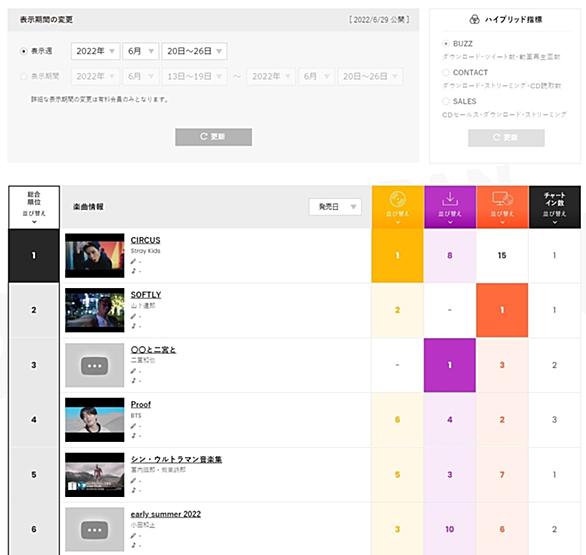Open the 20日〜26日 week dropdown

tap(194, 51)
